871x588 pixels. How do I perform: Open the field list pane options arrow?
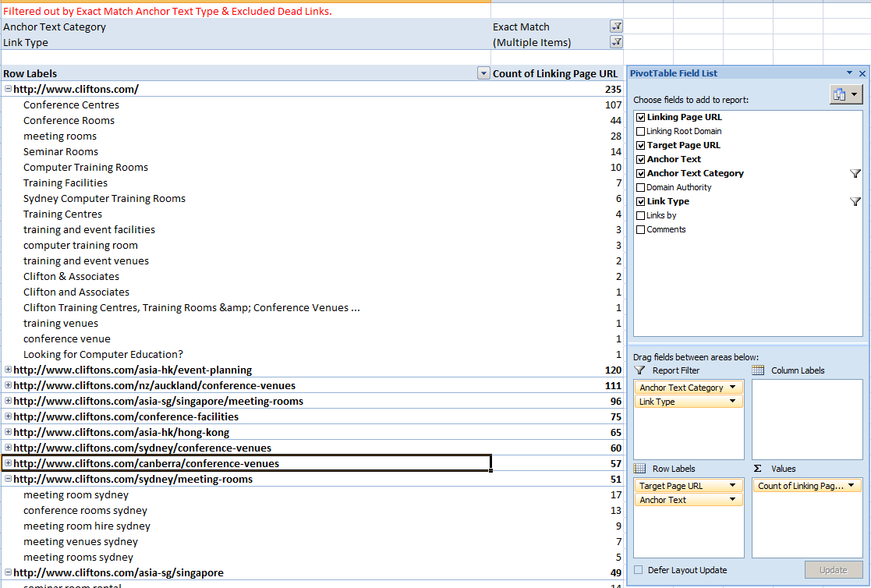849,73
